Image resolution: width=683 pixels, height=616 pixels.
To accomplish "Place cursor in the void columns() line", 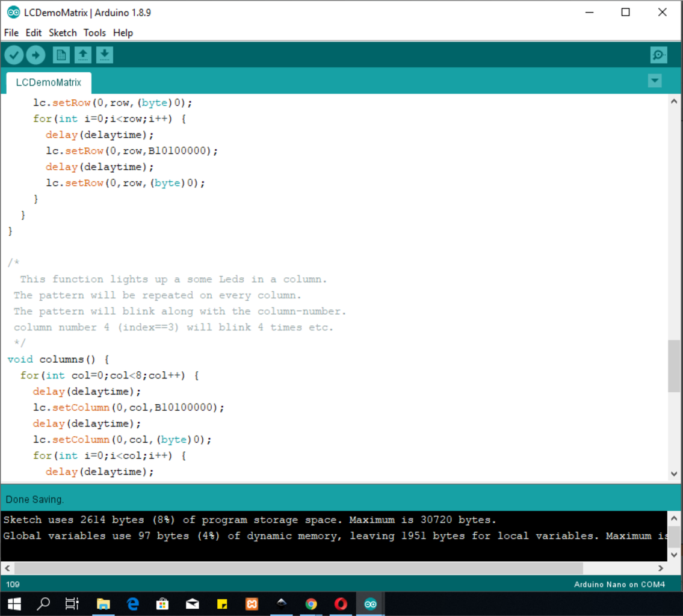I will click(x=58, y=360).
